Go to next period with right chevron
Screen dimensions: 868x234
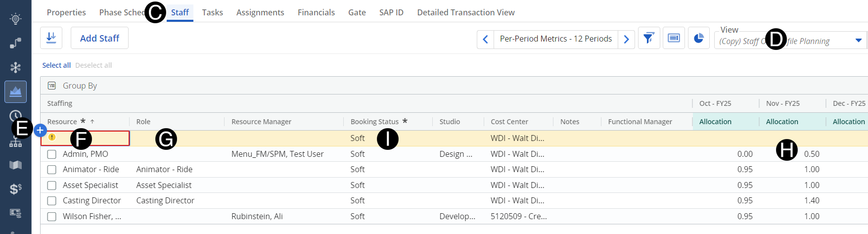pos(627,39)
